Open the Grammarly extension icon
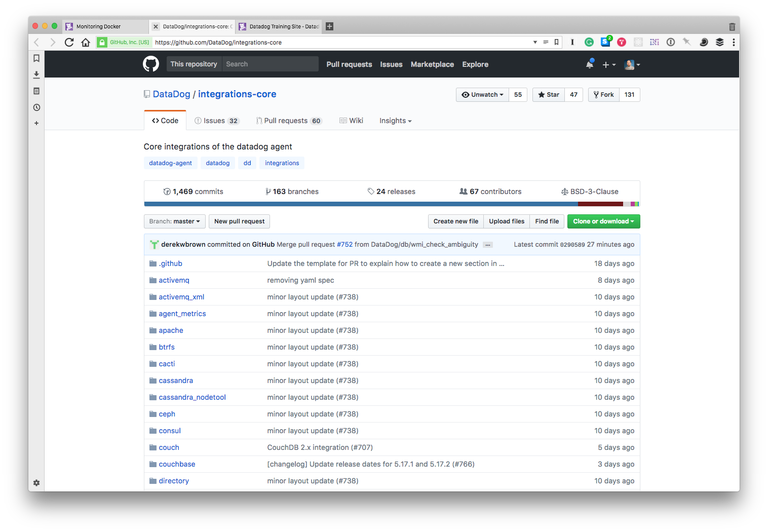This screenshot has width=768, height=532. coord(589,42)
